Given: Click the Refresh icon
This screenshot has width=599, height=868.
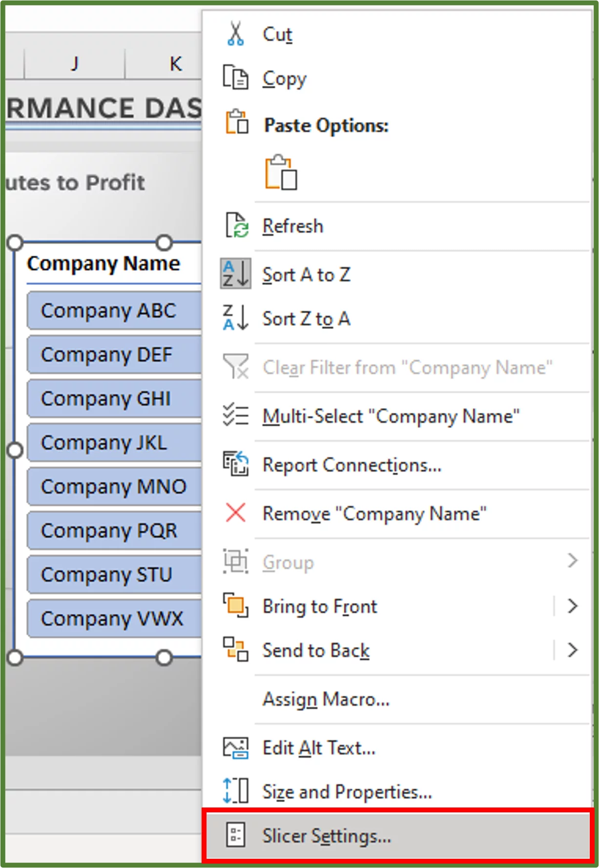Looking at the screenshot, I should [x=236, y=226].
